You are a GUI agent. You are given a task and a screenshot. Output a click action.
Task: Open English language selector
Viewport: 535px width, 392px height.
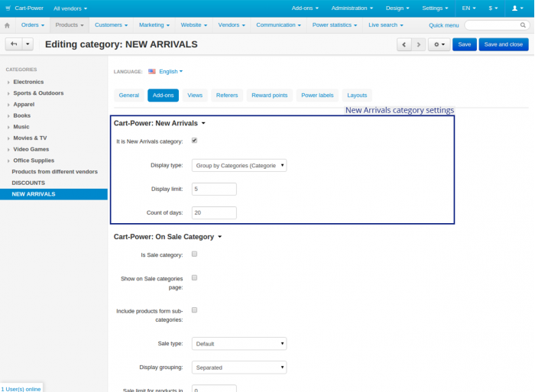coord(170,71)
